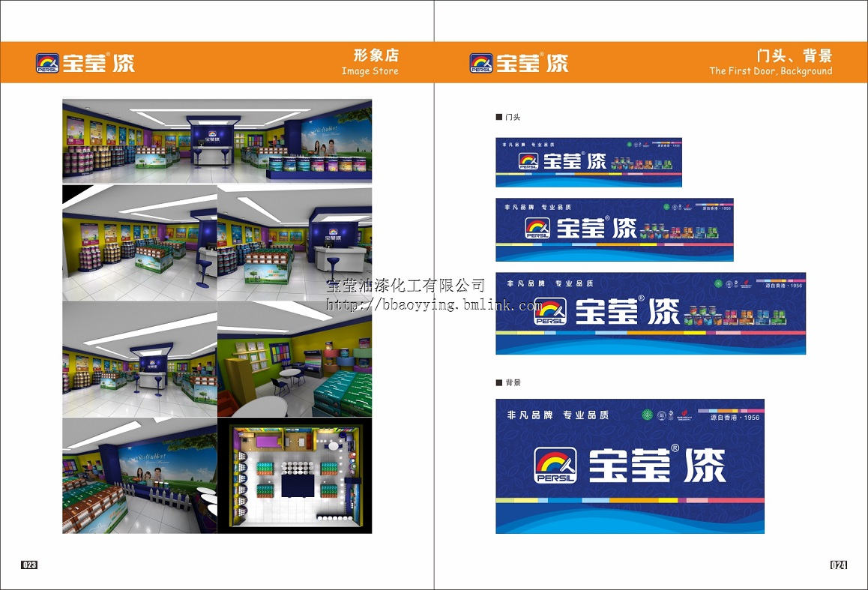Viewport: 868px width, 590px height.
Task: Select the widest 门头 banner design
Action: tap(651, 313)
